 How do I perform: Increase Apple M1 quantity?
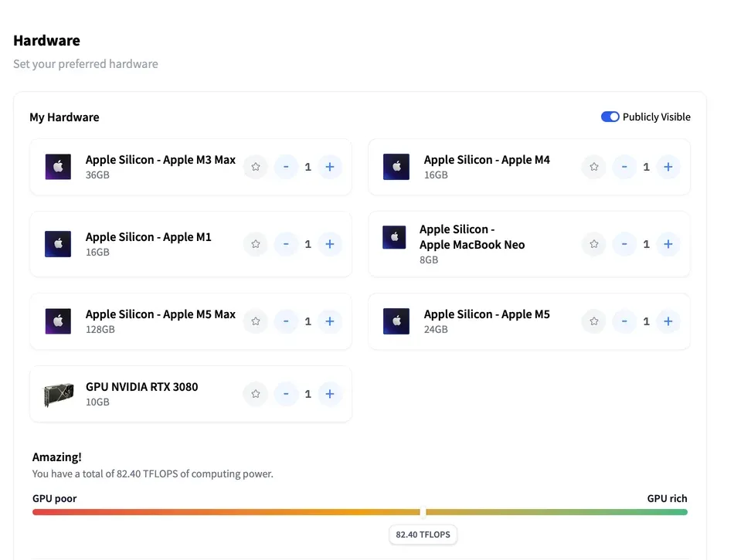tap(330, 244)
